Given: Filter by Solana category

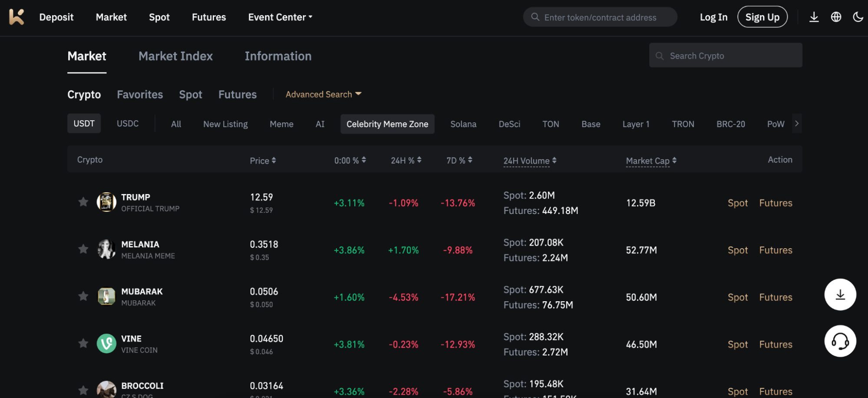Looking at the screenshot, I should (463, 124).
